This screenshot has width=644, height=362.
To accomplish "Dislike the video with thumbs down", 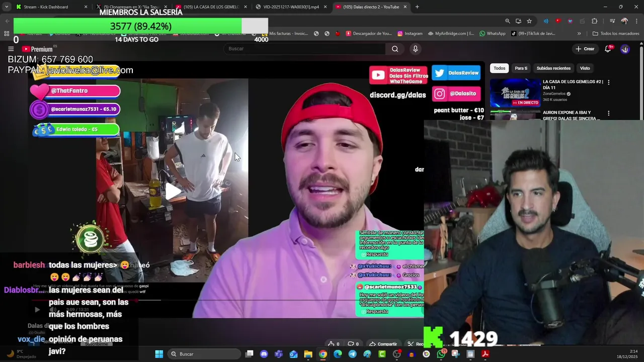I will coord(354,344).
